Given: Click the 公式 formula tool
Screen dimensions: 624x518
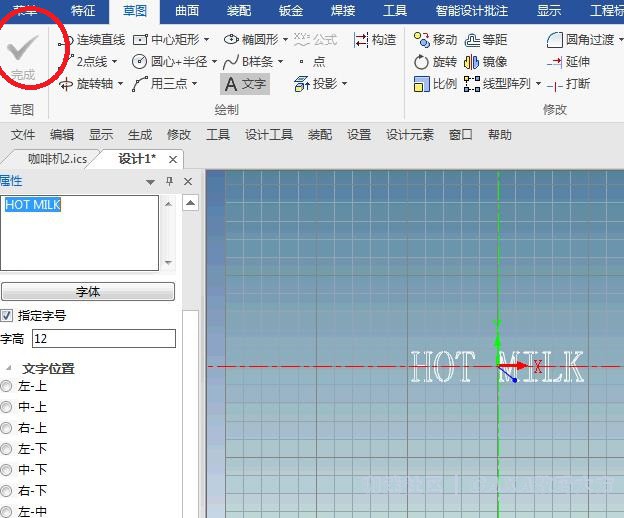Looking at the screenshot, I should tap(316, 40).
